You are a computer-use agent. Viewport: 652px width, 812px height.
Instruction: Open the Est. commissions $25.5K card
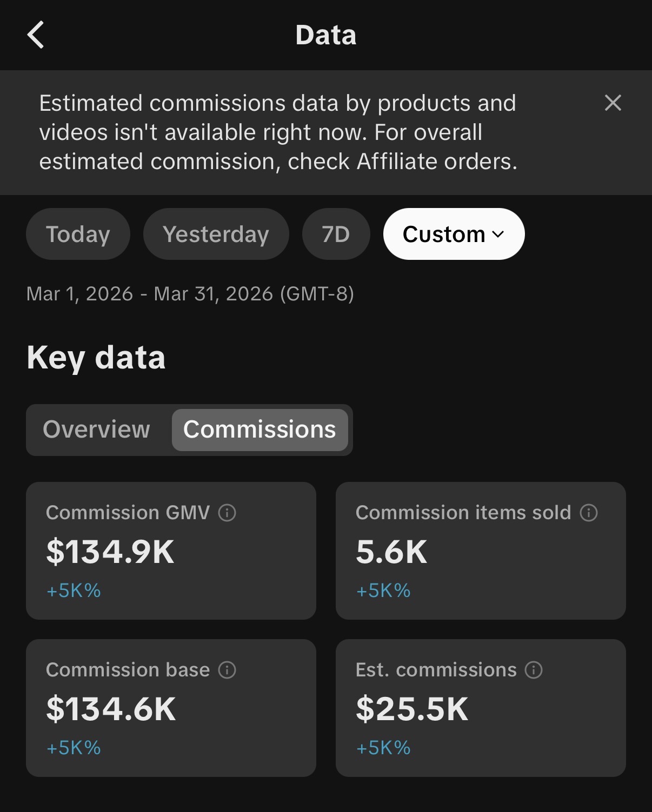[481, 708]
